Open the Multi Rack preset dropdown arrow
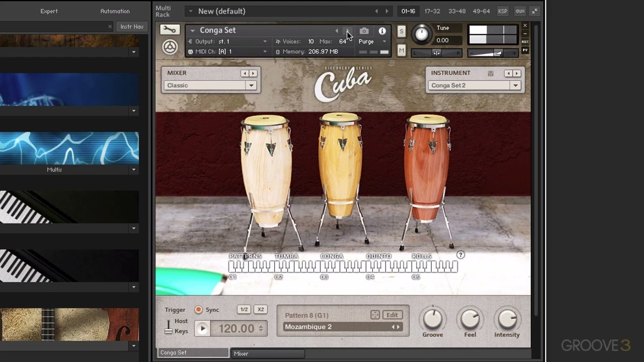Image resolution: width=644 pixels, height=362 pixels. click(191, 11)
